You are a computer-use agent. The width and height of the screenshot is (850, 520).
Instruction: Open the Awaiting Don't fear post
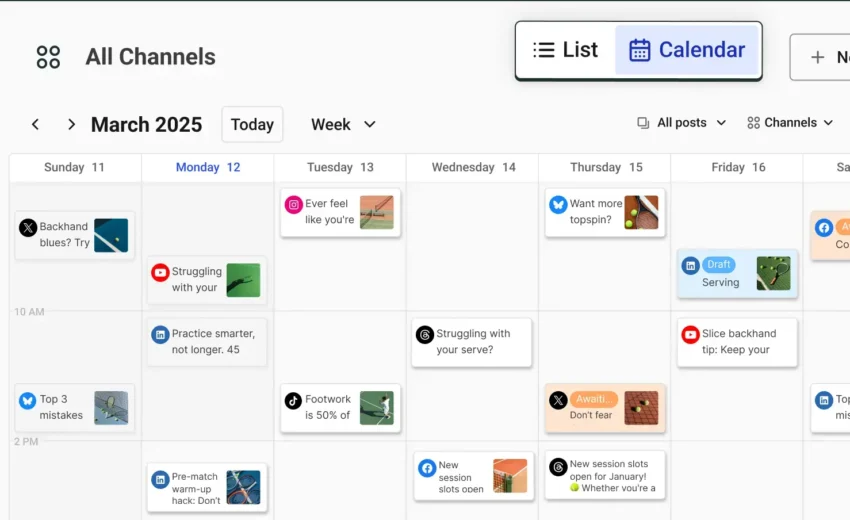(x=604, y=408)
